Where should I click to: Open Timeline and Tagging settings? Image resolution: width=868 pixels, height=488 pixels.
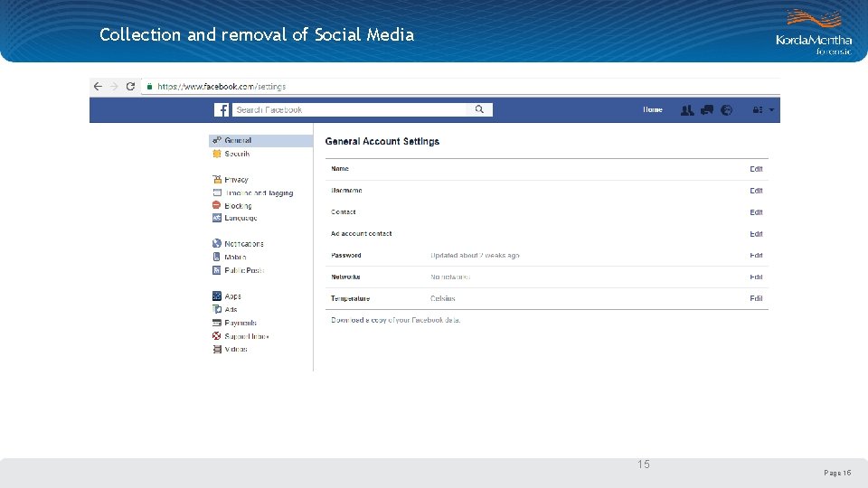click(x=259, y=193)
